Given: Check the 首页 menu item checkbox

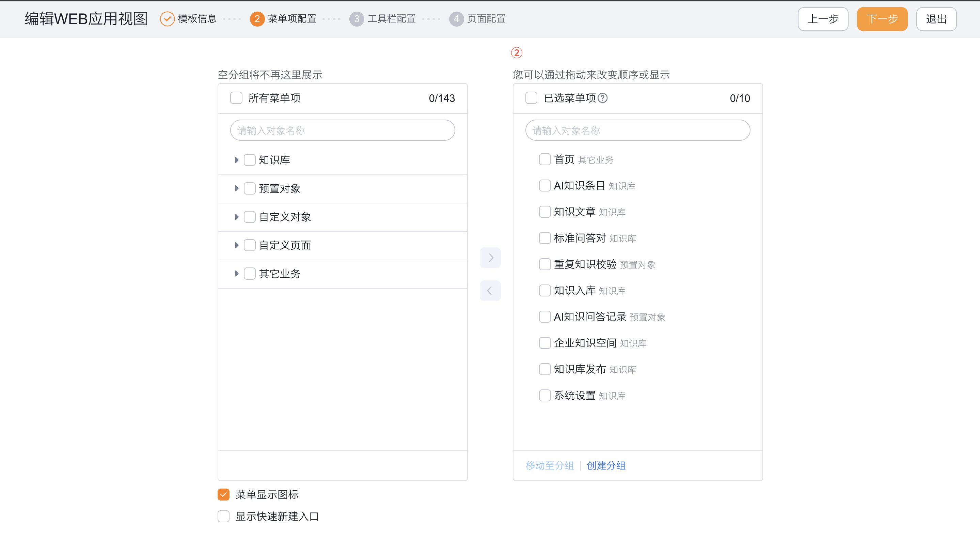Looking at the screenshot, I should 544,159.
